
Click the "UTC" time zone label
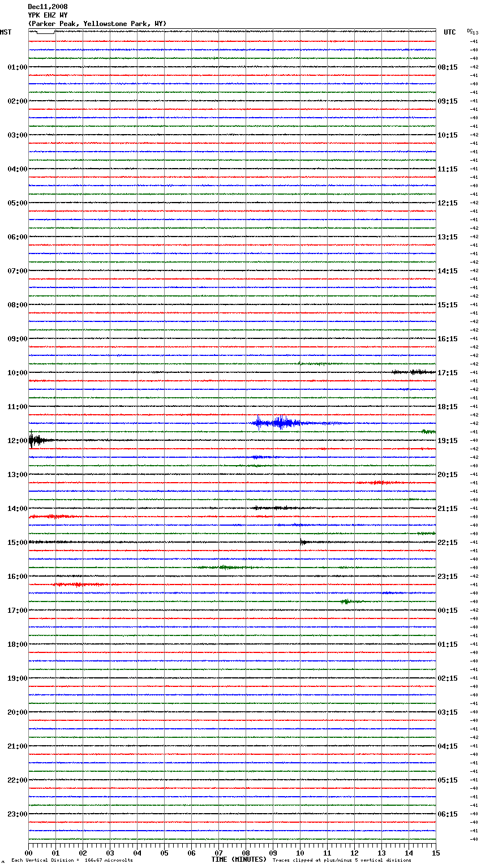(x=449, y=32)
